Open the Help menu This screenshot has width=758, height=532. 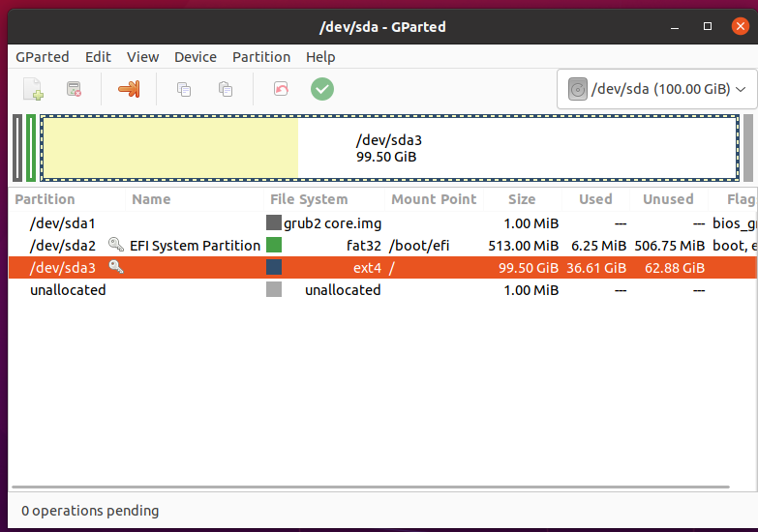(320, 57)
